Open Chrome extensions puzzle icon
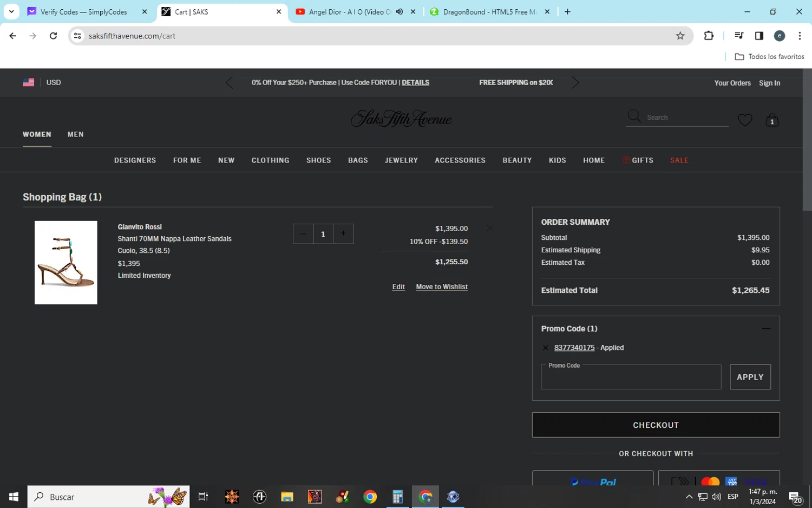The width and height of the screenshot is (812, 508). click(709, 36)
